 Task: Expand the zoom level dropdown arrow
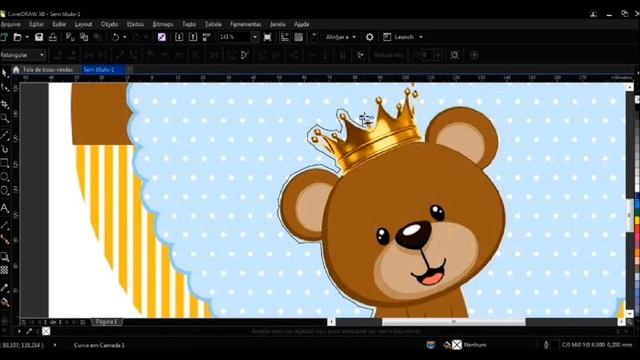pyautogui.click(x=255, y=37)
